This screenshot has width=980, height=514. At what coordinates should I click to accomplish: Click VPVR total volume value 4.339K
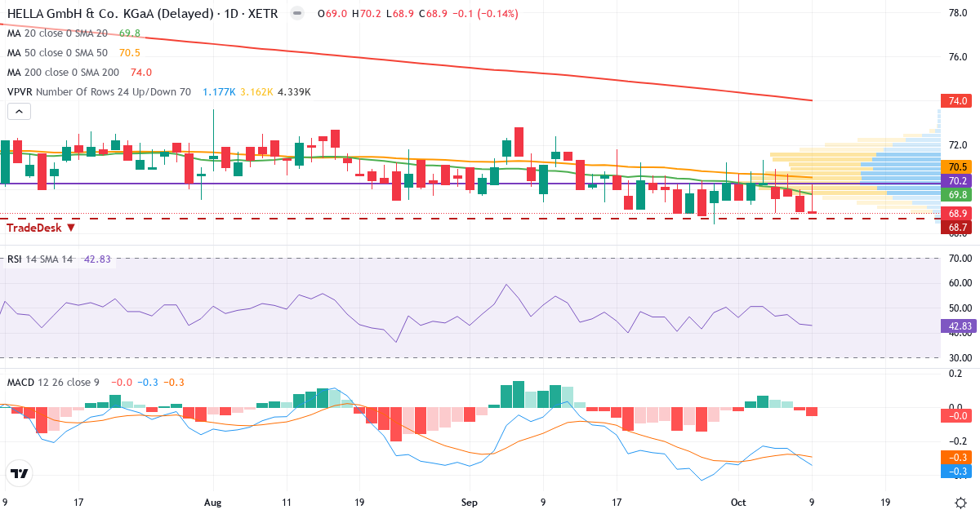click(x=294, y=91)
